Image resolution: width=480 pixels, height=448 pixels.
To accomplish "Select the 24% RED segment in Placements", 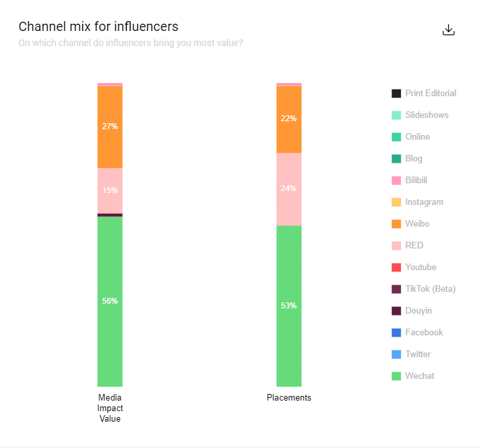I will coord(289,188).
